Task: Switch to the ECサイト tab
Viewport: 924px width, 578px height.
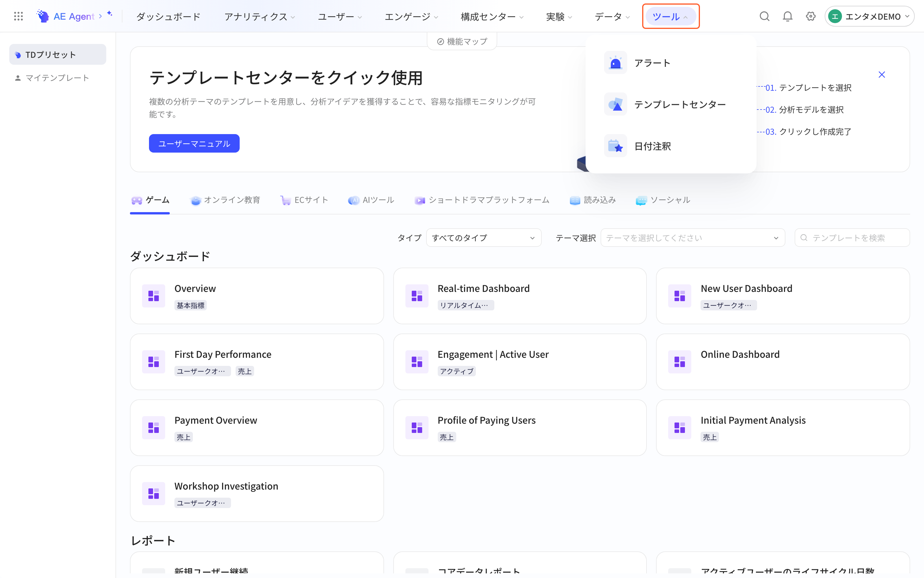Action: [x=304, y=200]
